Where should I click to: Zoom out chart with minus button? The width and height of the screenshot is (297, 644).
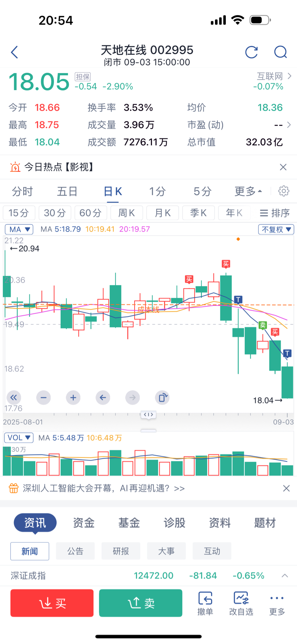(43, 397)
